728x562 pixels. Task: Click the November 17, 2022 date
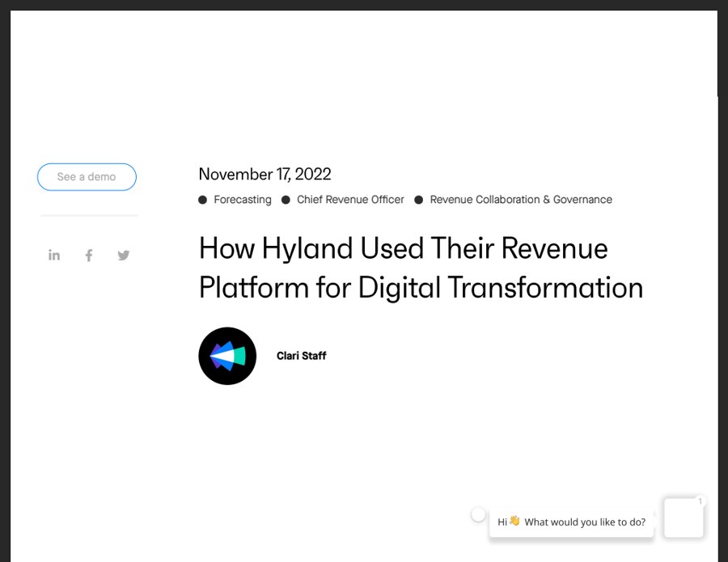click(265, 174)
